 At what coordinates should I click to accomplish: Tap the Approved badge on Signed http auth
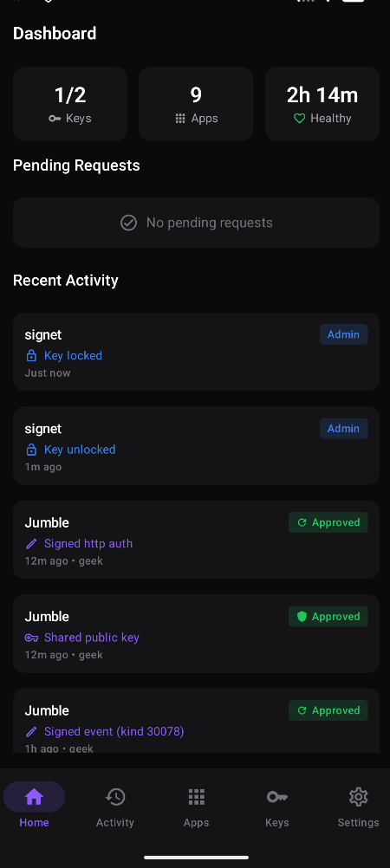click(328, 522)
